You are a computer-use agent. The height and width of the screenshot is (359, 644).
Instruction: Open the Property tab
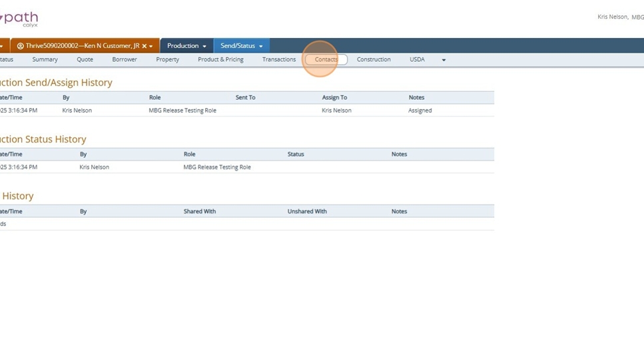click(x=167, y=59)
